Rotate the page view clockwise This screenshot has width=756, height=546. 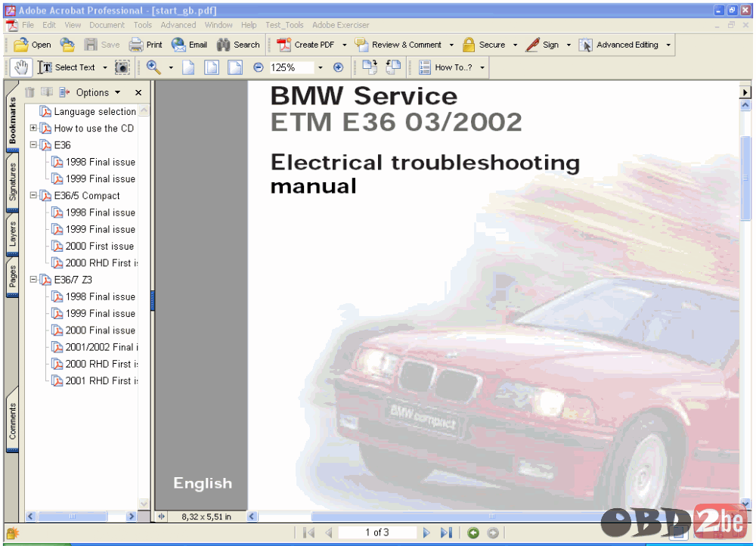(370, 67)
